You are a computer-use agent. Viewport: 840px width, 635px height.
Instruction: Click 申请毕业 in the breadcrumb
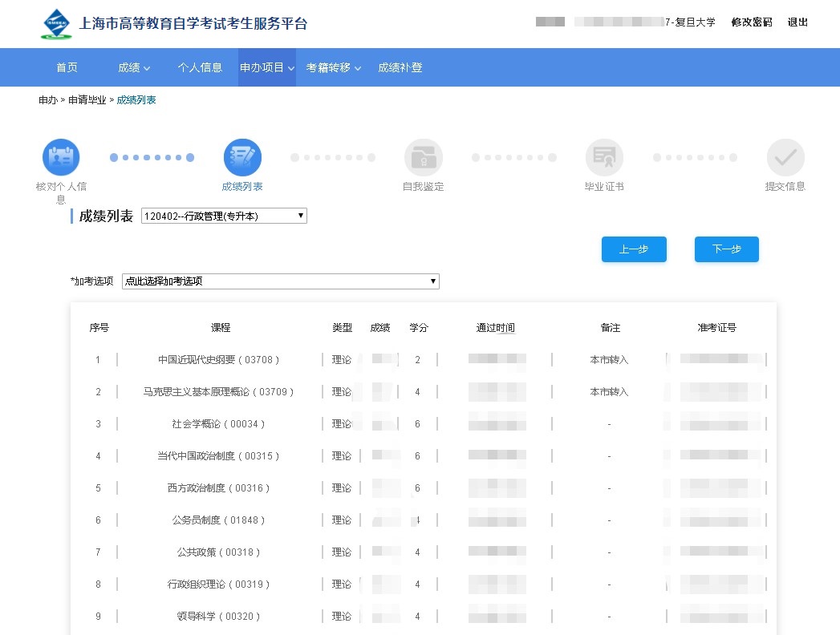(87, 100)
